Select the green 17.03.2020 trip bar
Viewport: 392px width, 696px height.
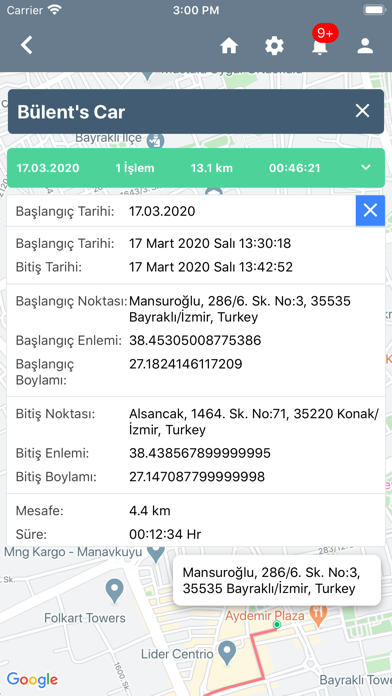click(196, 168)
